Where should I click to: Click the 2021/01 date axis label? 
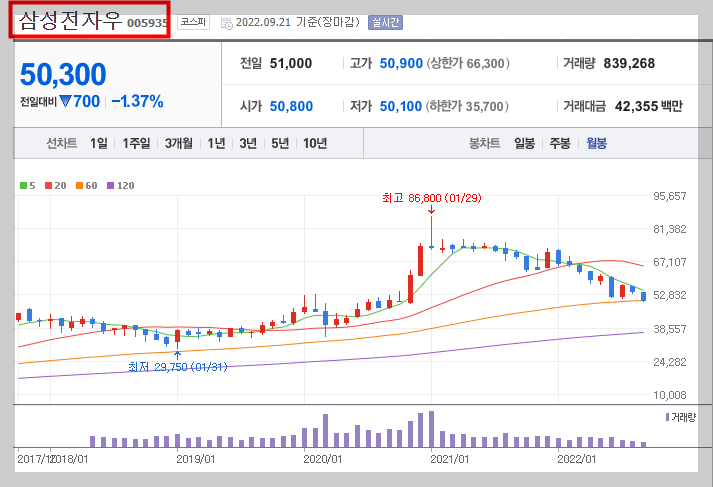(x=449, y=459)
